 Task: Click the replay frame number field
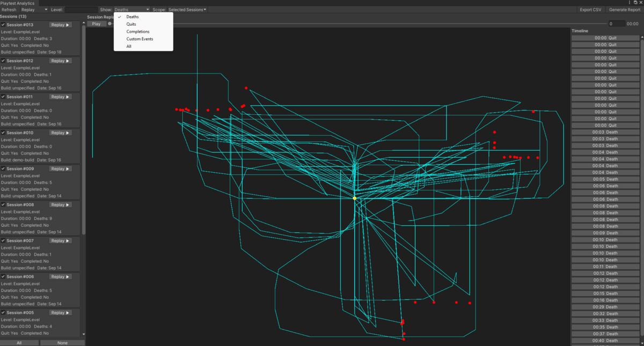pos(617,24)
